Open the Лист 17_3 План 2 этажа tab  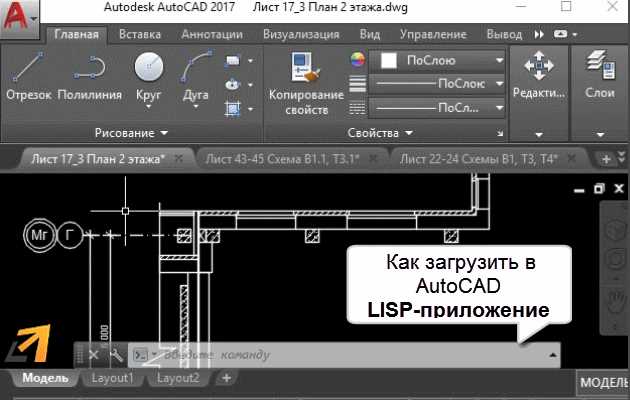[98, 159]
